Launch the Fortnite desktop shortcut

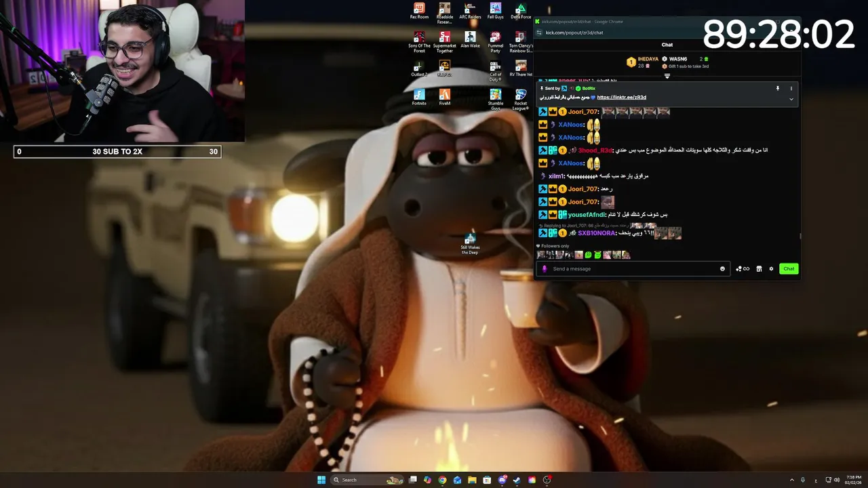point(419,97)
